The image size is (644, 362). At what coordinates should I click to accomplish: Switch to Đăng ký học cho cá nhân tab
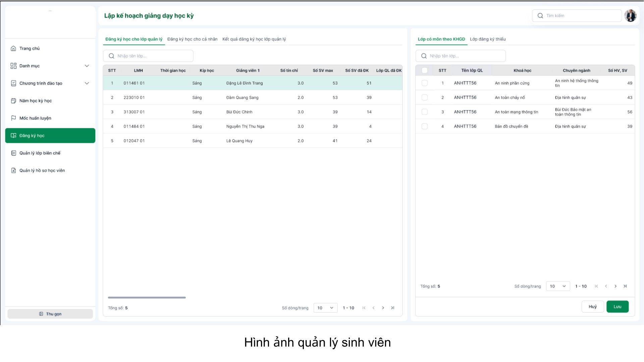tap(192, 39)
